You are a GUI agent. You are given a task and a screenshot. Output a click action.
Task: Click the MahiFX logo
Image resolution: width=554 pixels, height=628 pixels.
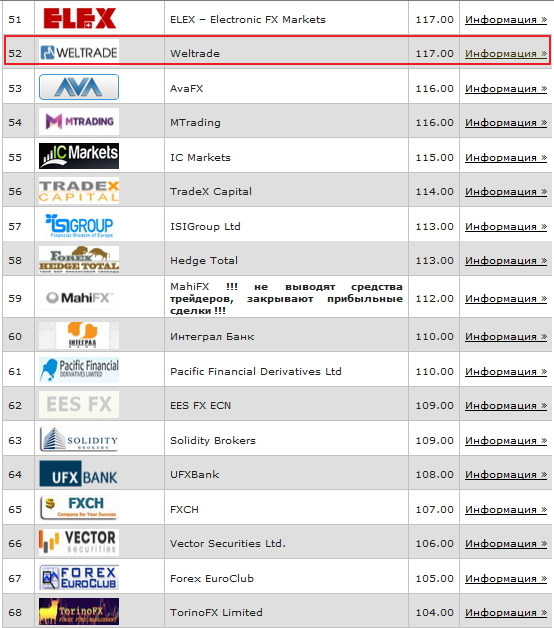coord(79,298)
